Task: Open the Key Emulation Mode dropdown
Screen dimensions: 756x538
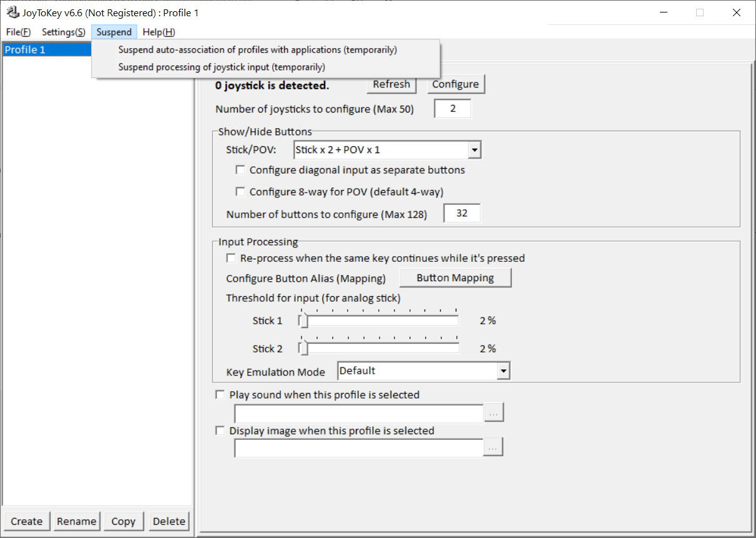Action: pyautogui.click(x=504, y=371)
